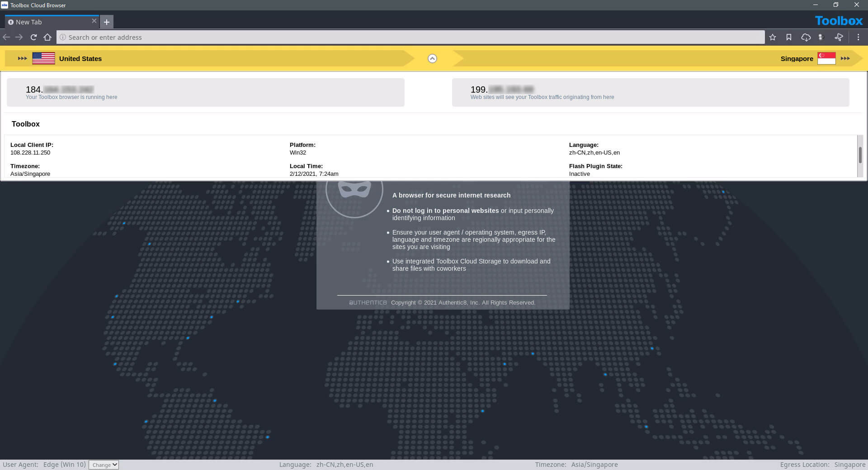Collapse the connection info panel

tap(432, 58)
